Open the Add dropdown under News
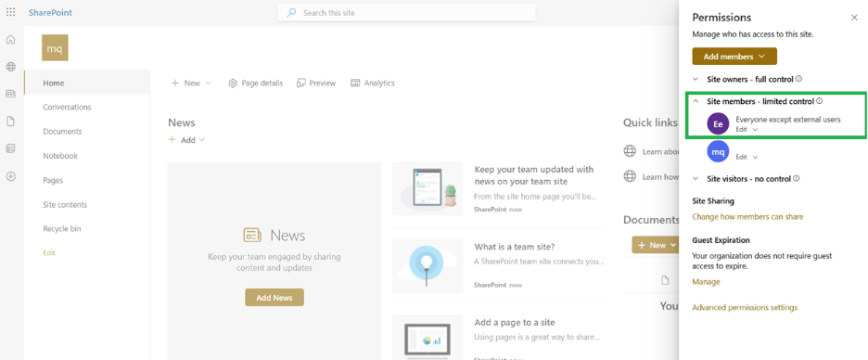 [x=187, y=140]
